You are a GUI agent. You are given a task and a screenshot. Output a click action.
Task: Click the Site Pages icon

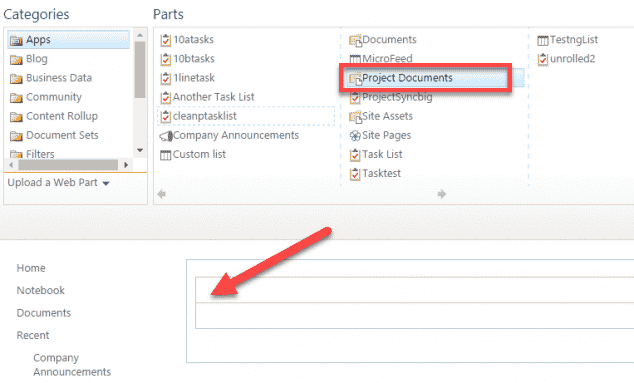point(355,136)
